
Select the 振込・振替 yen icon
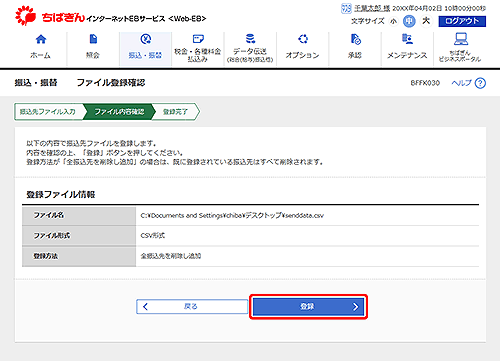point(146,39)
